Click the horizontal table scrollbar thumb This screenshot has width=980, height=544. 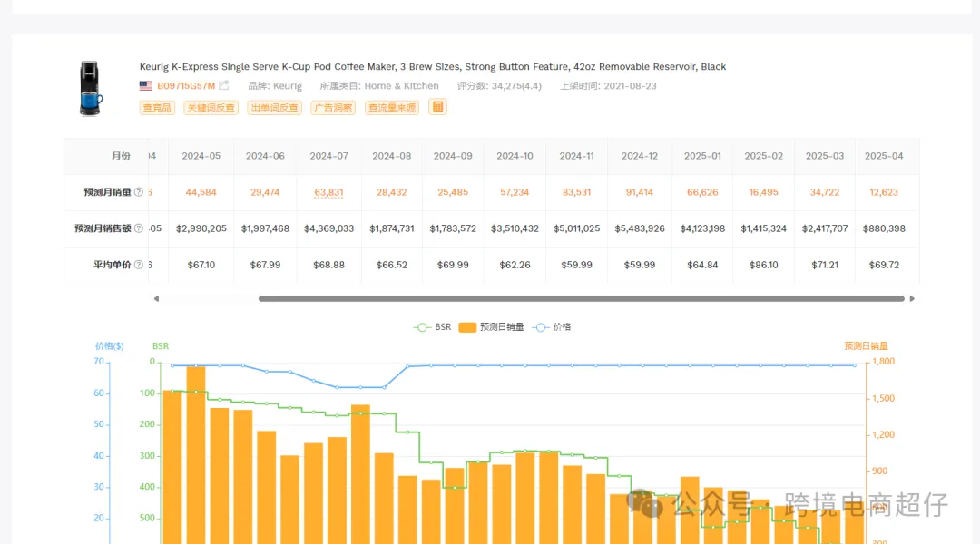[x=582, y=298]
